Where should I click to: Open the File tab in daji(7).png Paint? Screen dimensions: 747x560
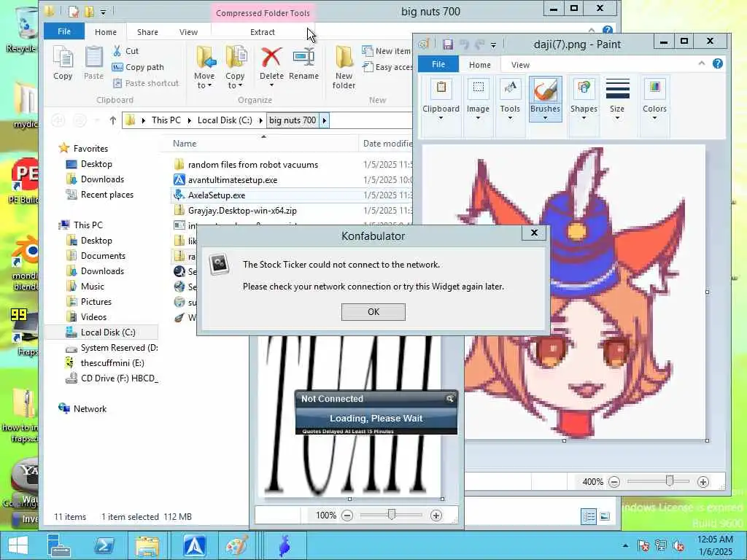(x=438, y=64)
